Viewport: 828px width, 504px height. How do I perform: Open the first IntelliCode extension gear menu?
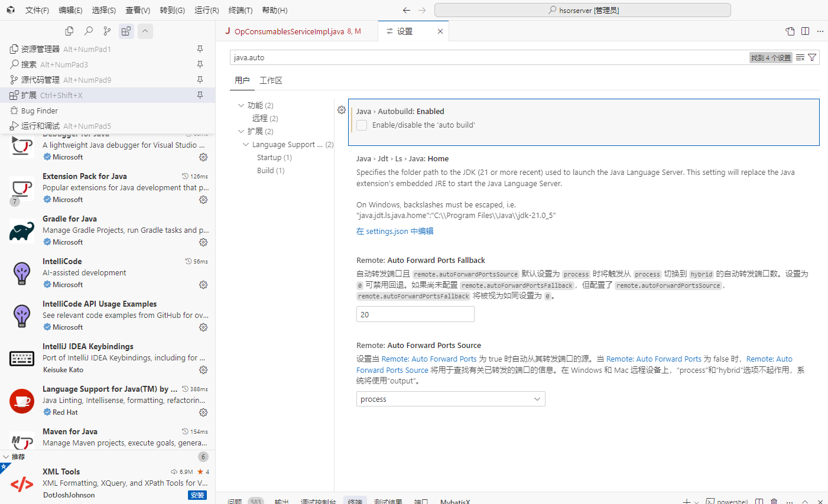coord(203,285)
